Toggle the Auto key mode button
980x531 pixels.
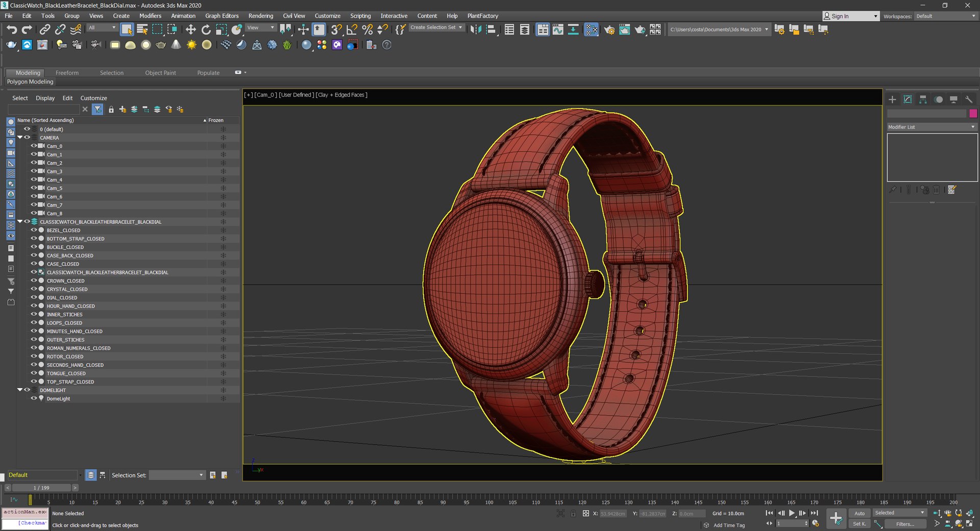[860, 513]
